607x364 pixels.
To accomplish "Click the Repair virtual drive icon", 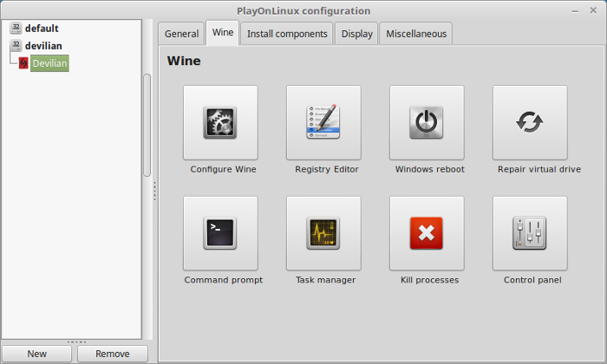I will [x=530, y=122].
